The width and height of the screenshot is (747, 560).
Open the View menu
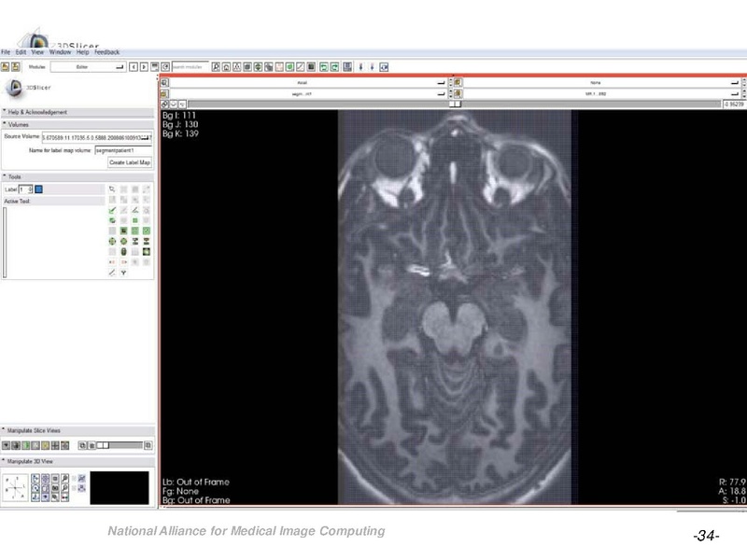pyautogui.click(x=37, y=52)
